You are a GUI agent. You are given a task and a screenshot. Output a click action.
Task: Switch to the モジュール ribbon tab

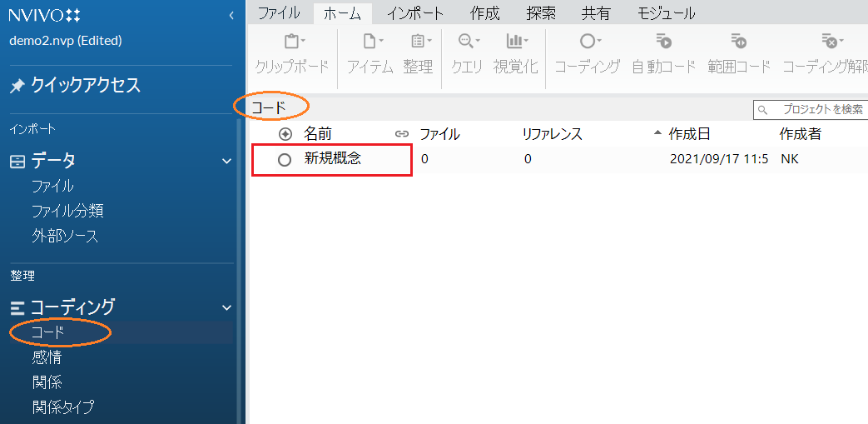pos(666,12)
